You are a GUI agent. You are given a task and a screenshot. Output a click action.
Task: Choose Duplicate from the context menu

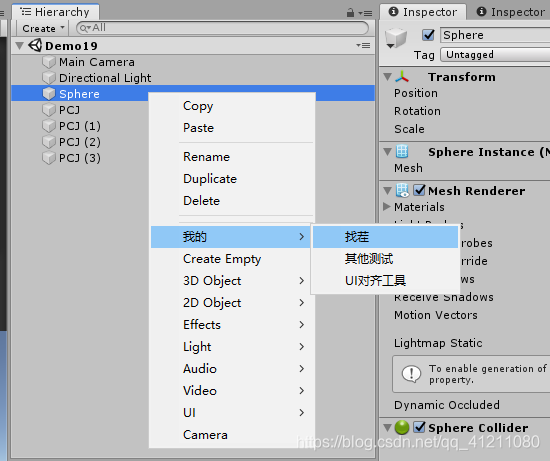point(232,179)
